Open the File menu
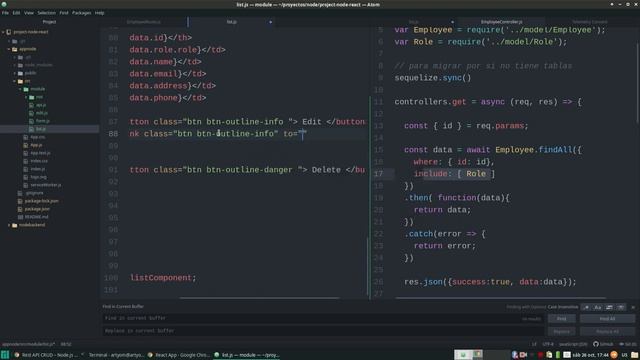The width and height of the screenshot is (640, 360). (5, 13)
